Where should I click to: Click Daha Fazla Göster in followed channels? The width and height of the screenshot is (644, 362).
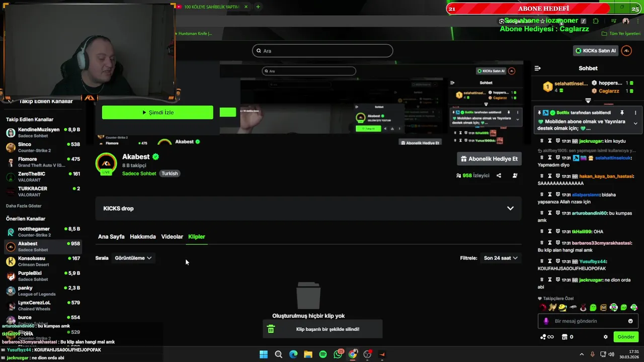[24, 206]
